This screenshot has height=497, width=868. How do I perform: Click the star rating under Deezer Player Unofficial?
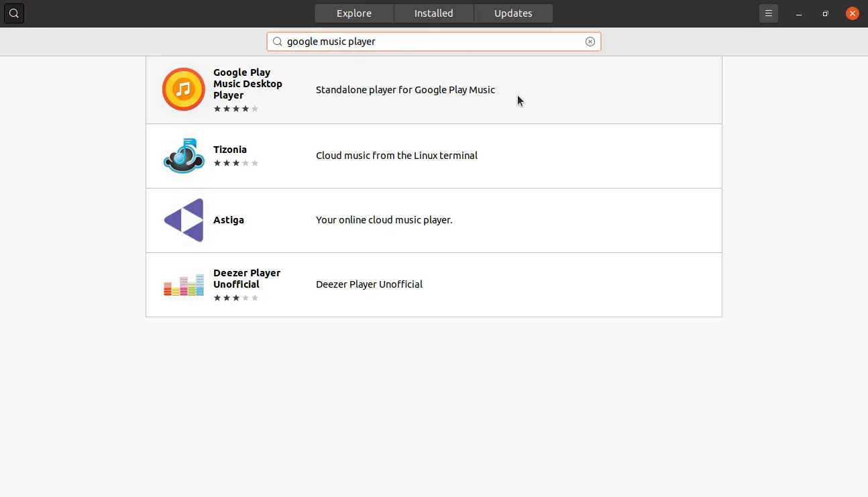click(235, 298)
